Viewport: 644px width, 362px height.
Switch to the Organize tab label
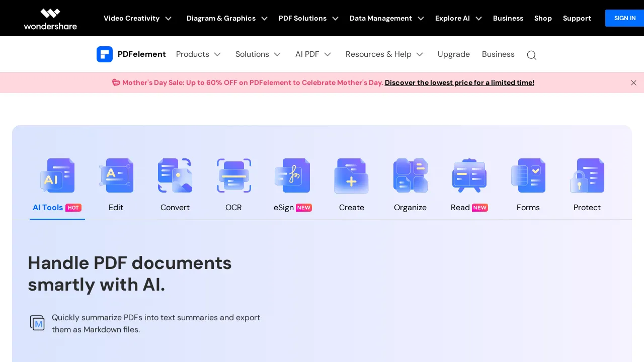(410, 208)
